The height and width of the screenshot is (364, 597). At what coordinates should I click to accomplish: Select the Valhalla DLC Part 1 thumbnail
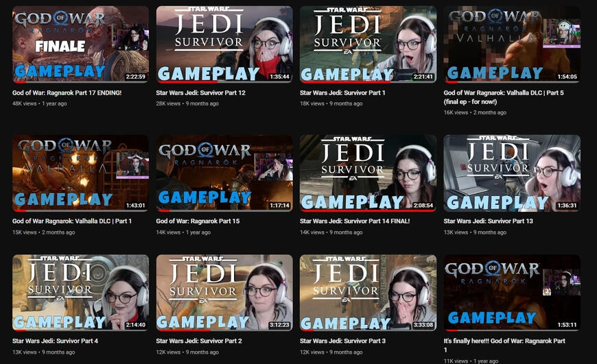[x=80, y=173]
